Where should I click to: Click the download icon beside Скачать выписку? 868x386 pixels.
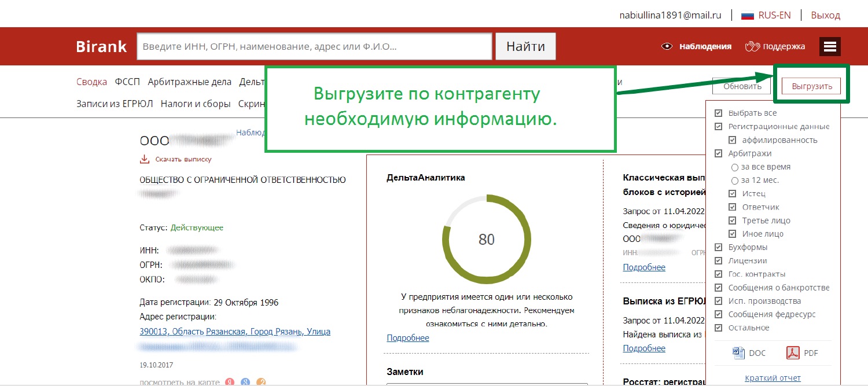[145, 159]
